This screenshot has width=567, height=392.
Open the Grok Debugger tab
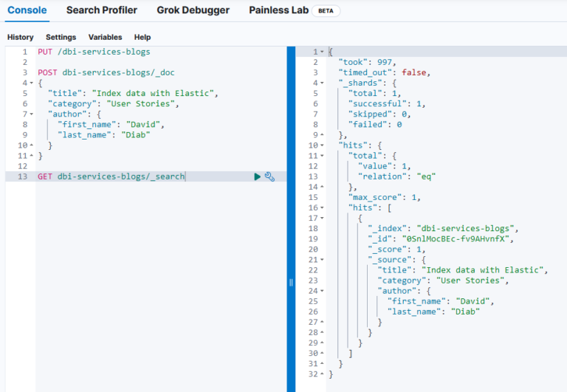pyautogui.click(x=193, y=10)
